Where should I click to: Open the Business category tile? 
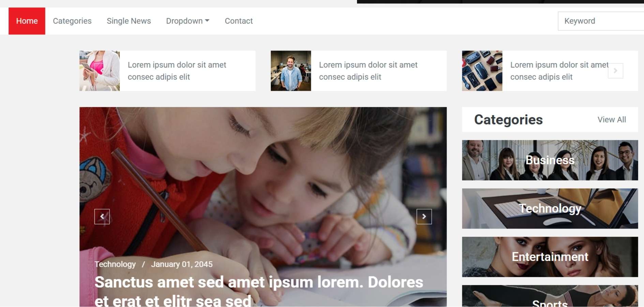tap(550, 160)
